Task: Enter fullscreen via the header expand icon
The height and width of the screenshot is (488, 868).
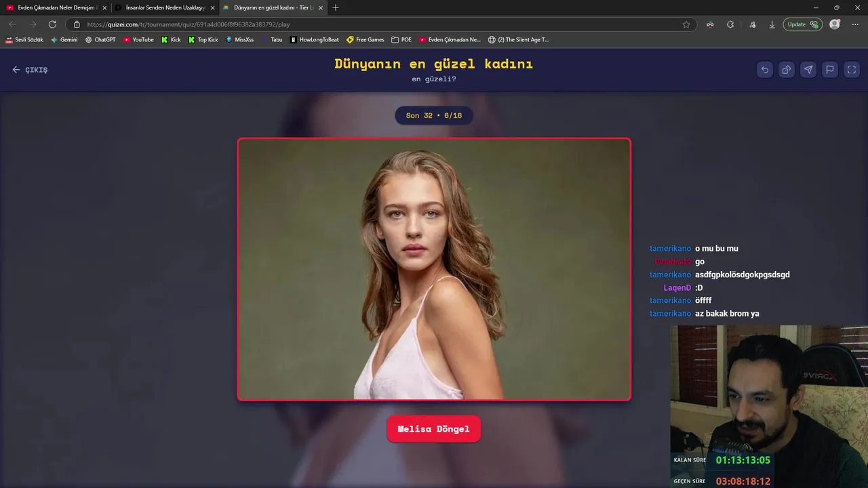Action: 852,69
